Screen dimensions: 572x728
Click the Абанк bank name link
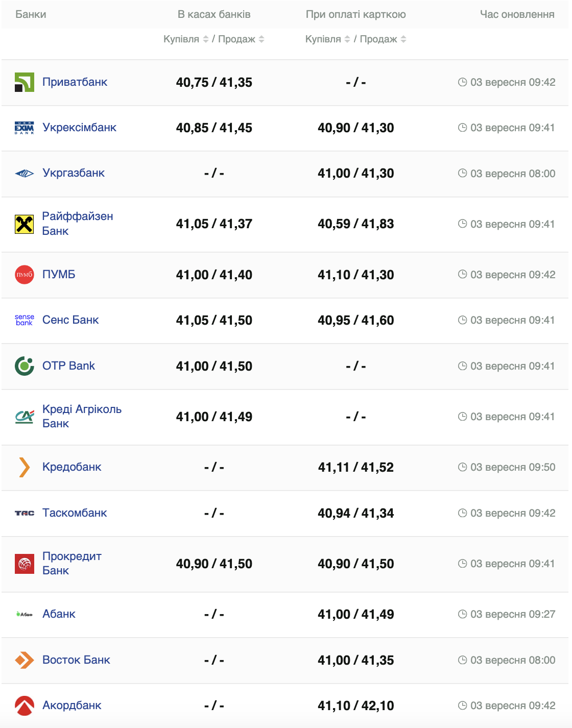click(59, 614)
